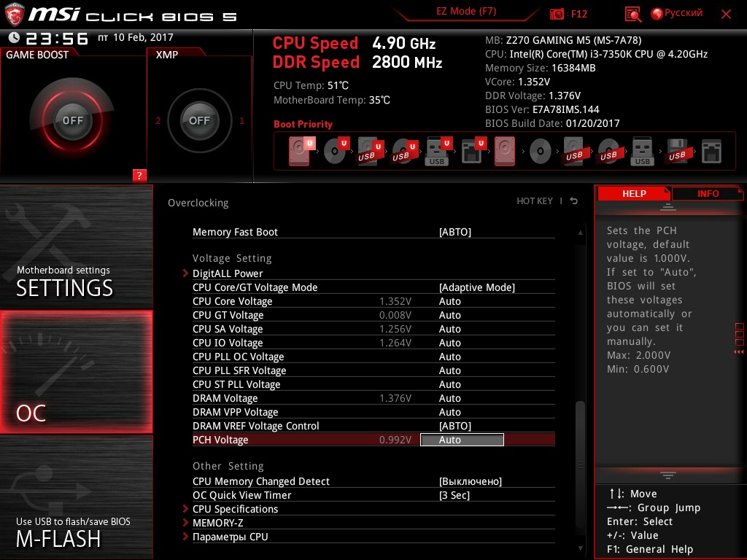Open the OC overclocking section

tap(76, 372)
